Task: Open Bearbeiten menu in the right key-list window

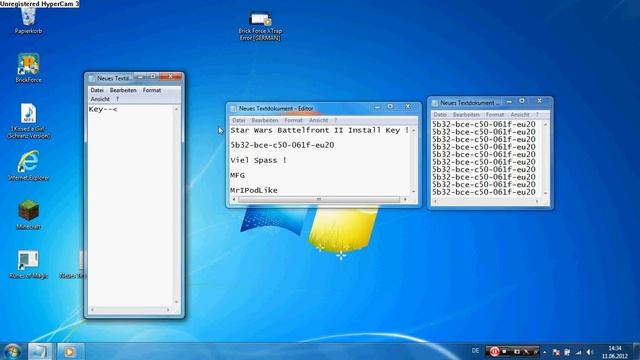Action: tap(466, 115)
